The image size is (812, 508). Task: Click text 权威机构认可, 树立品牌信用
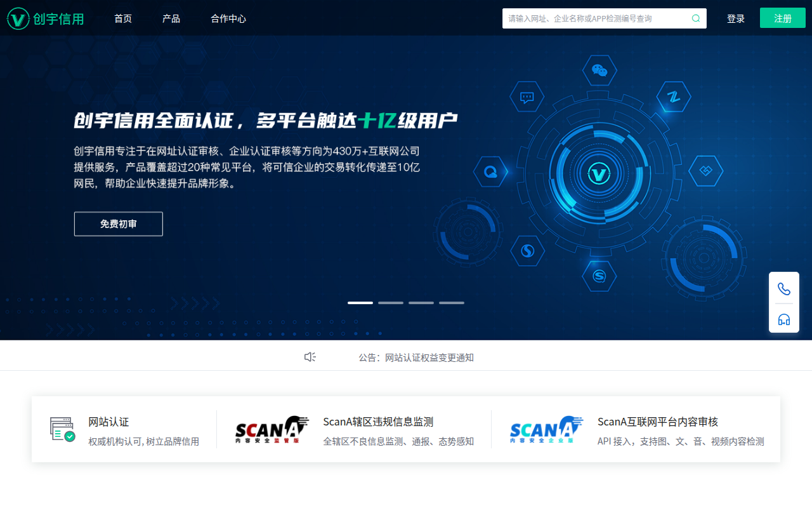coord(143,441)
